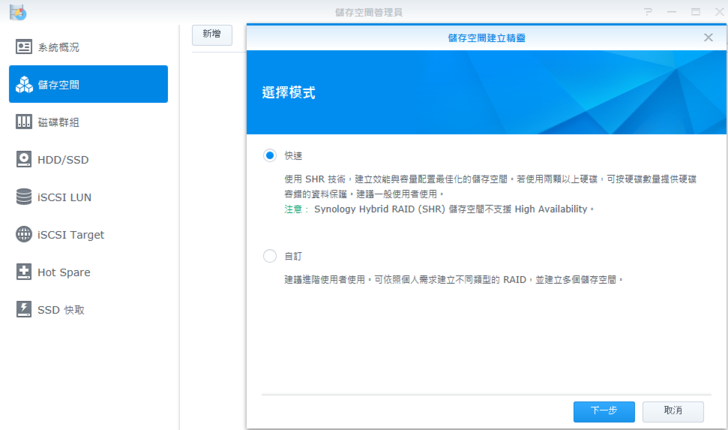
Task: Click the 儲存空間 cubes icon in sidebar
Action: pos(24,85)
